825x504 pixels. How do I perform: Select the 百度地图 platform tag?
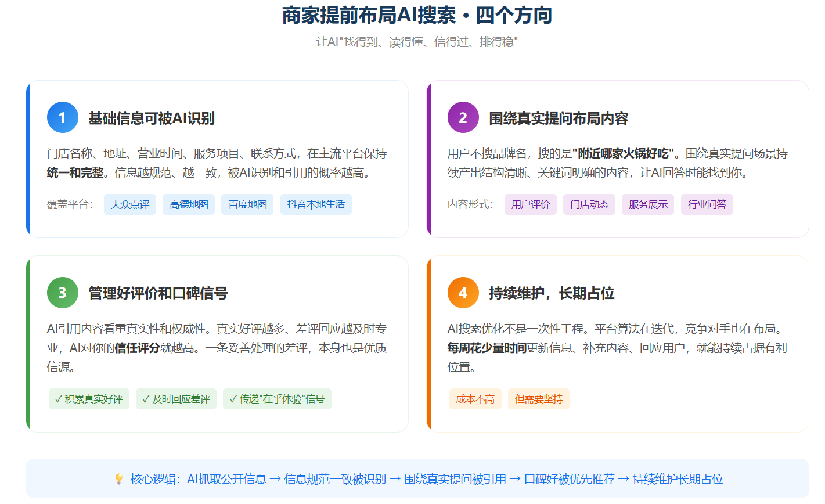[247, 204]
